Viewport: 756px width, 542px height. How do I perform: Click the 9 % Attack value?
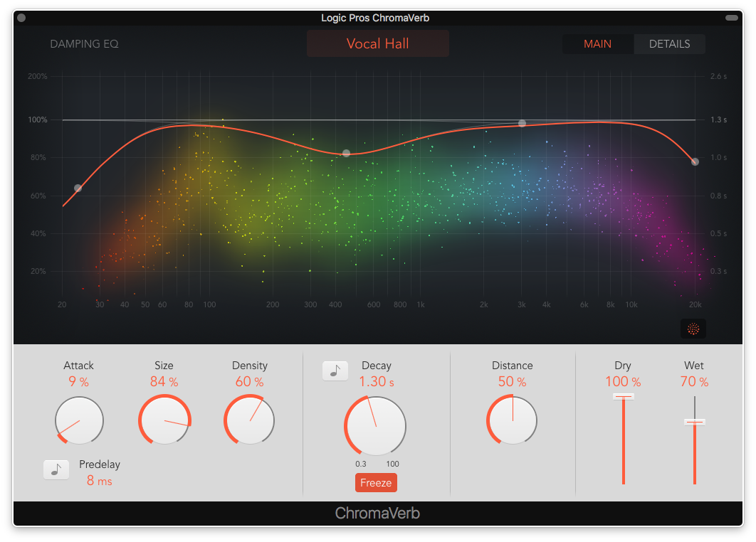coord(78,381)
